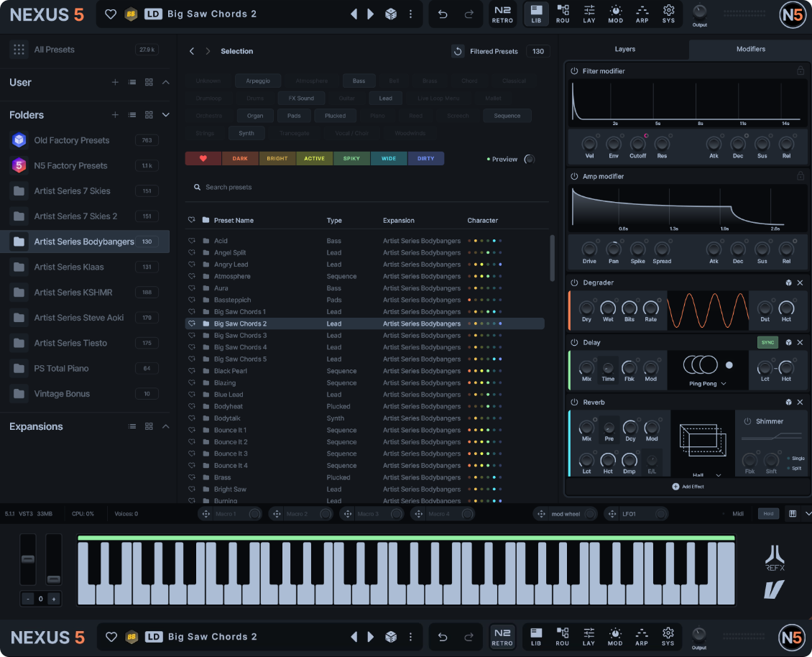Open the LIB page in top bar

pyautogui.click(x=536, y=14)
